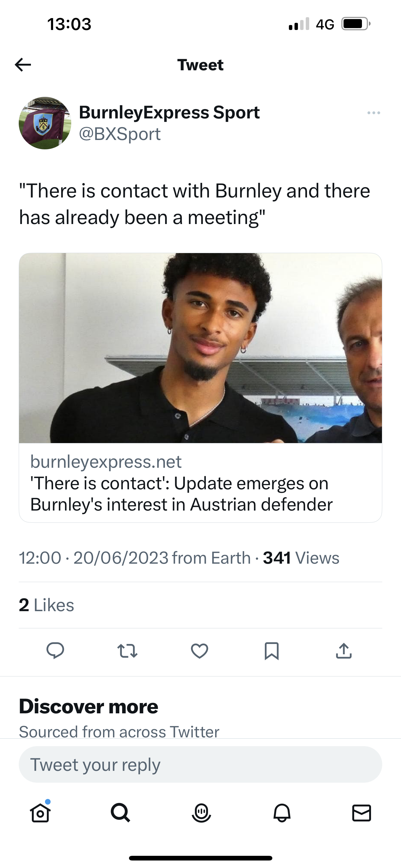Screen dimensions: 401x868
Task: Open the BurnleyExpress Sport profile name
Action: 169,112
